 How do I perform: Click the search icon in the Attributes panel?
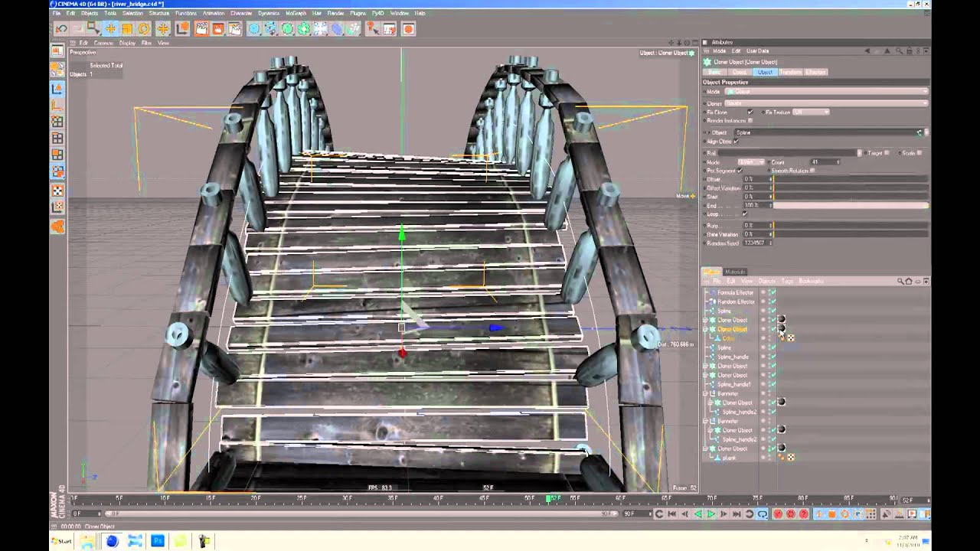point(901,51)
